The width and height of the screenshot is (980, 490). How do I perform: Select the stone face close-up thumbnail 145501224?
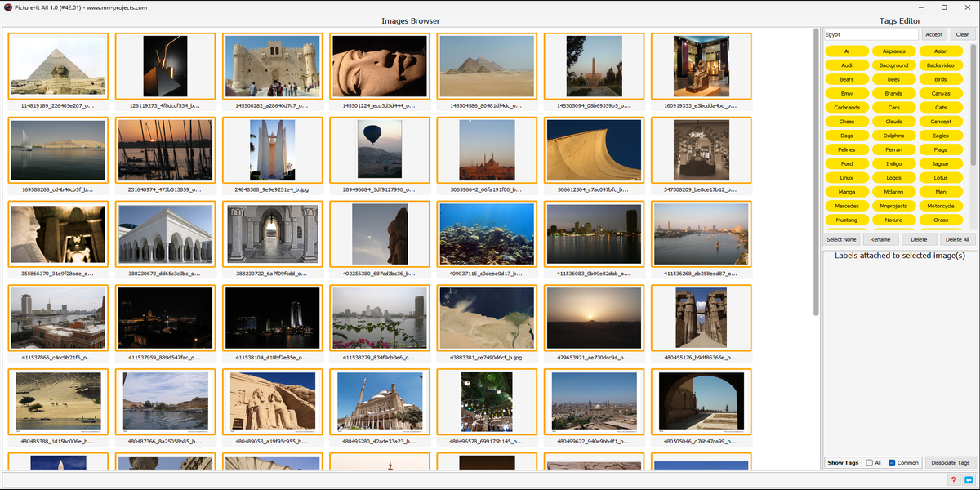pyautogui.click(x=380, y=66)
